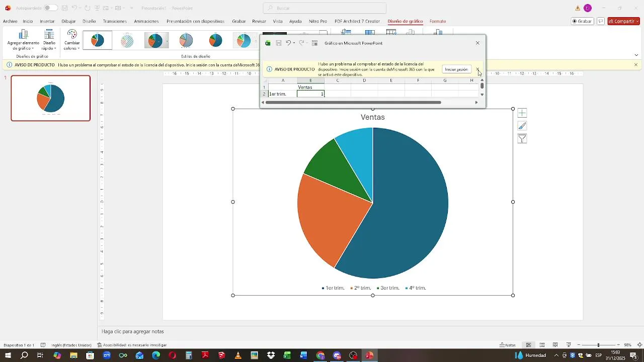644x362 pixels.
Task: Click the Compartir button
Action: click(623, 21)
